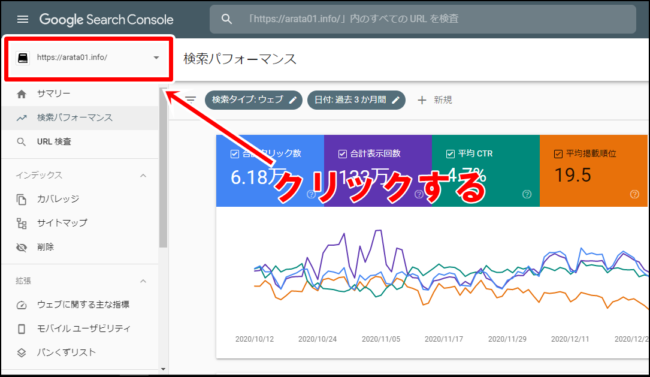Viewport: 650px width, 377px height.
Task: Open the https://arata01.info/ property dropdown
Action: 89,58
